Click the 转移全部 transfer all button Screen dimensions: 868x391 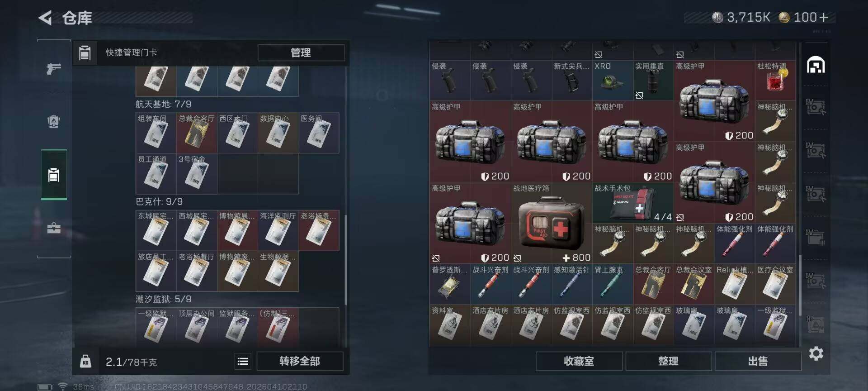click(x=300, y=361)
